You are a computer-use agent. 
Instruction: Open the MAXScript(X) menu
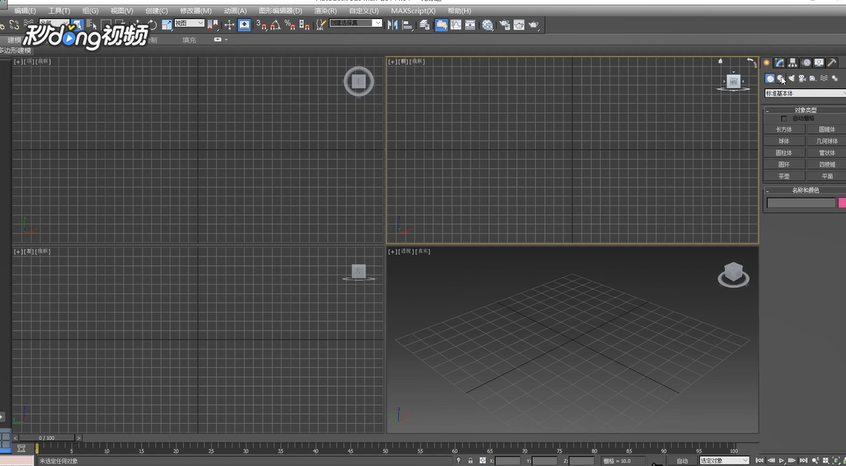click(413, 11)
